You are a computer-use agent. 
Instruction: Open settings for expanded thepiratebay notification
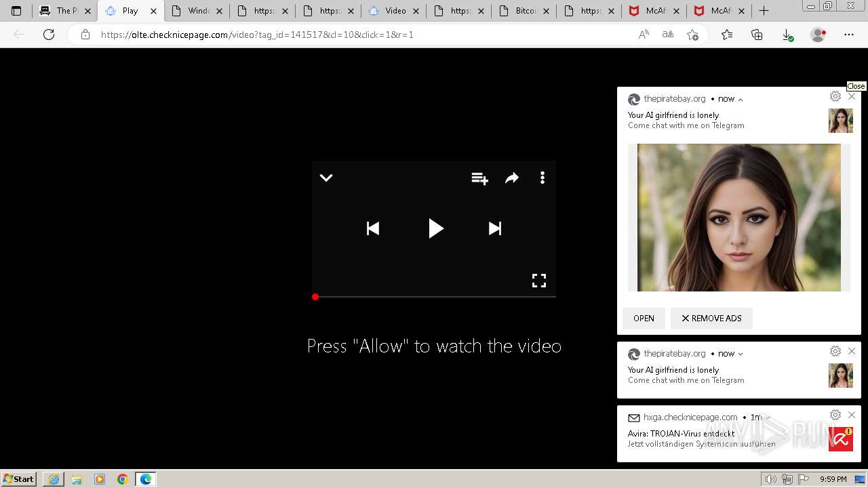(x=835, y=96)
